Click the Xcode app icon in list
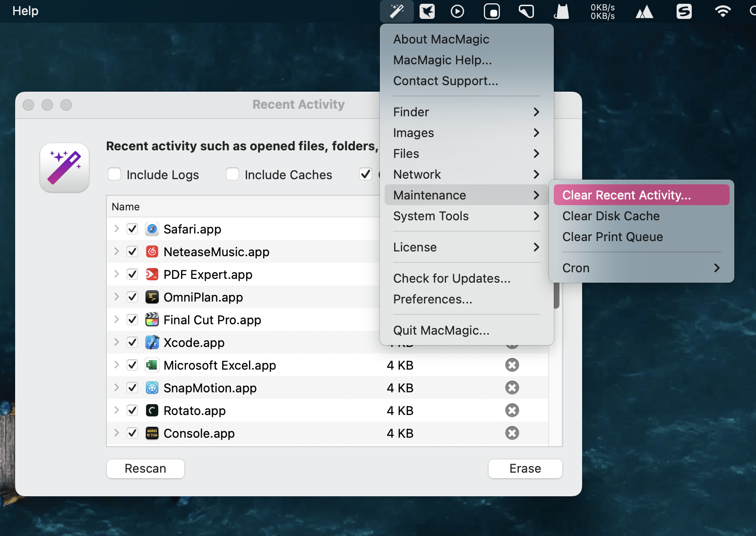The height and width of the screenshot is (536, 756). [152, 343]
